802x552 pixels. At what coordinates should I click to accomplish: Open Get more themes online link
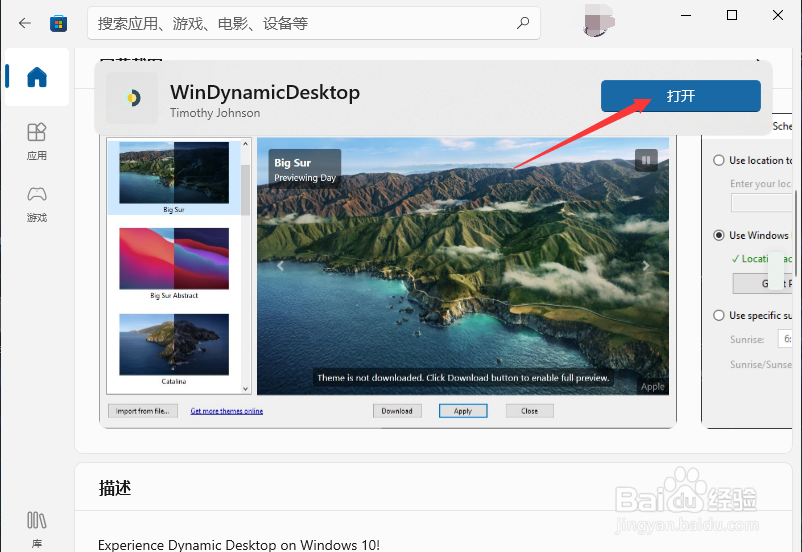pos(227,411)
